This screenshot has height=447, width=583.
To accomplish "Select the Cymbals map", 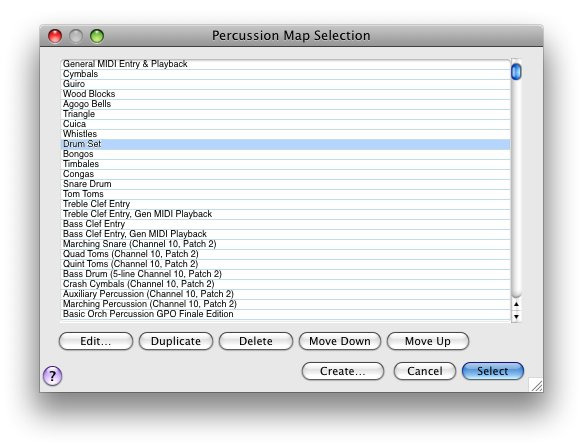I will pos(286,74).
